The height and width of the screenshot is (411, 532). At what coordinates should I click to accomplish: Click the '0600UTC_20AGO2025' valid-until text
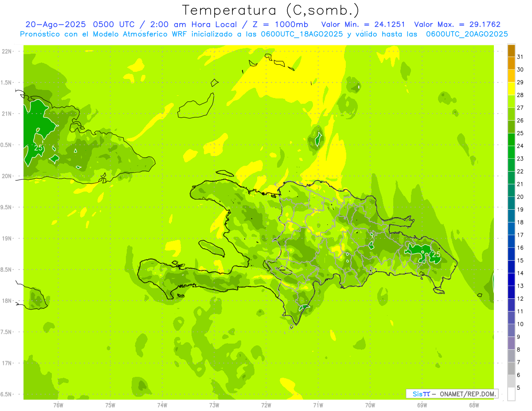pos(467,34)
